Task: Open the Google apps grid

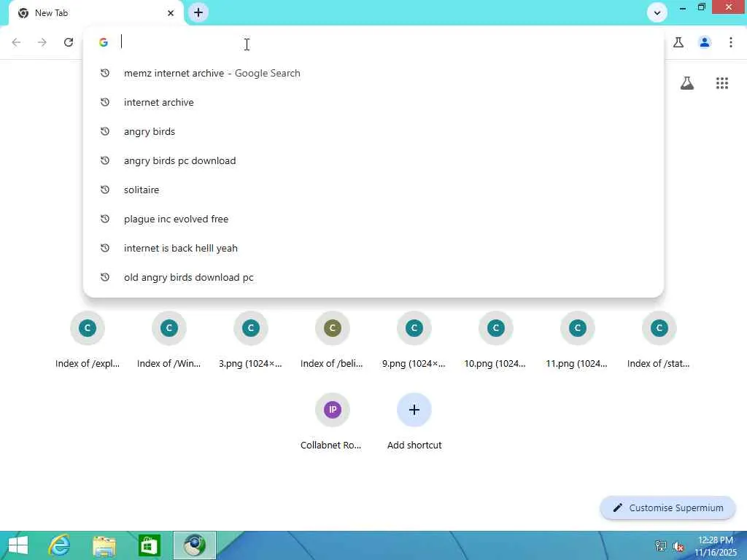Action: pyautogui.click(x=722, y=83)
